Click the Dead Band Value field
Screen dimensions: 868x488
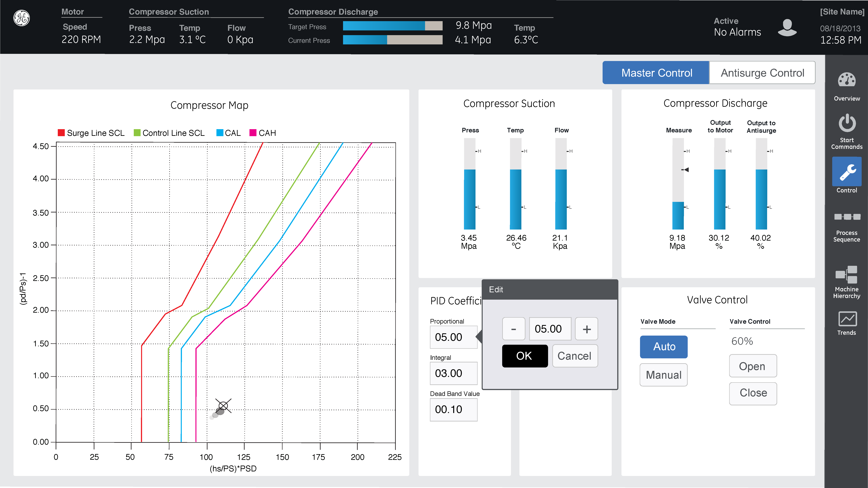pos(454,410)
